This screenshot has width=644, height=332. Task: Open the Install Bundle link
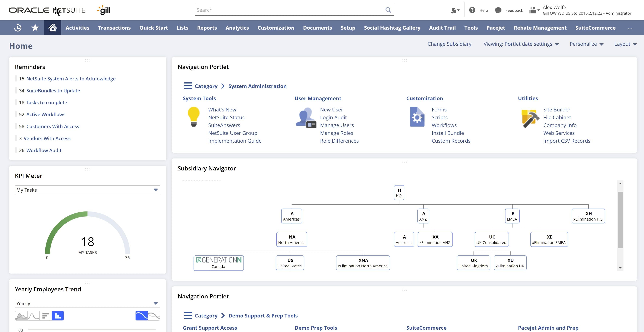coord(448,133)
